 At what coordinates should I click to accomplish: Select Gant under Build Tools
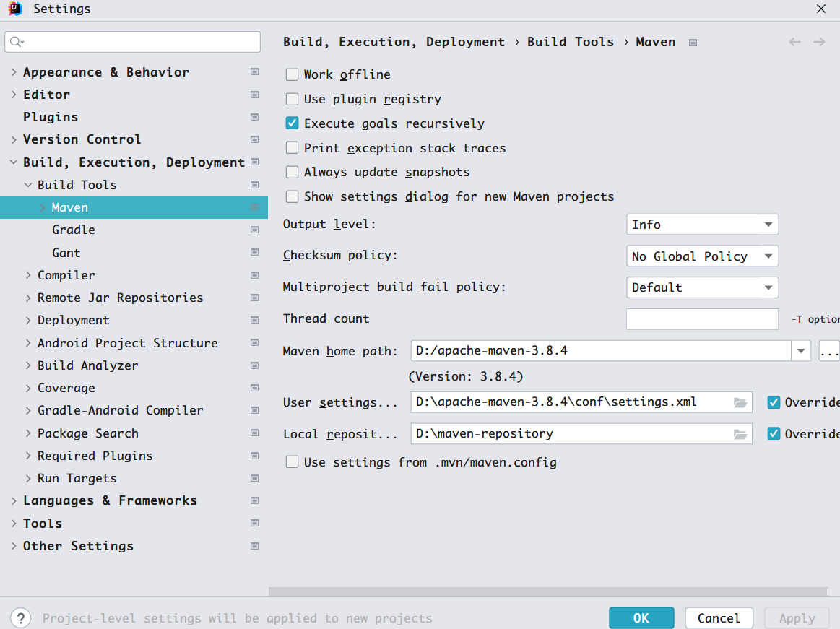(66, 252)
